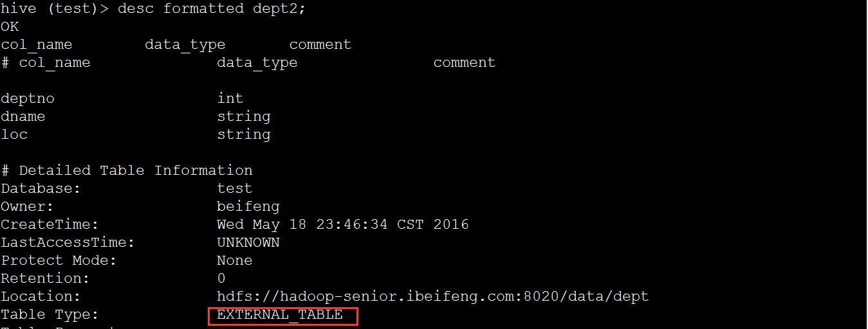Click the 'beifeng' owner value
This screenshot has width=868, height=329.
point(248,206)
